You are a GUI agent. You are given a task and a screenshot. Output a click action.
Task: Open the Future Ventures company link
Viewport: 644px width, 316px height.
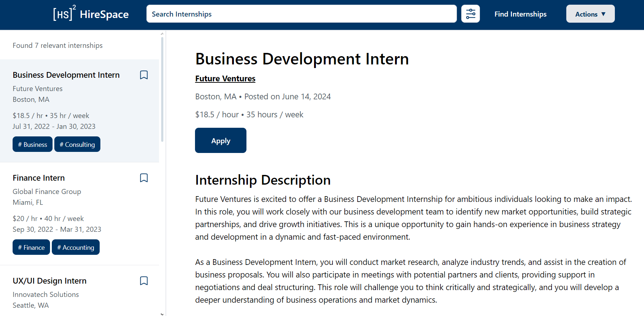(225, 78)
